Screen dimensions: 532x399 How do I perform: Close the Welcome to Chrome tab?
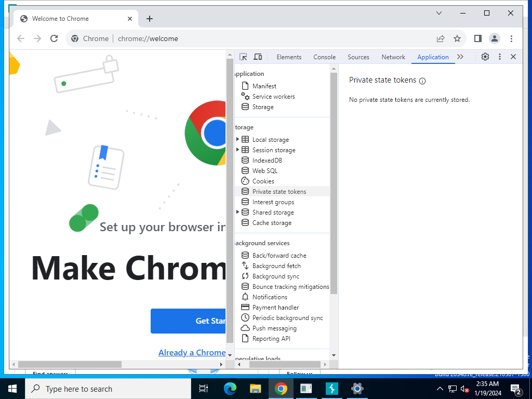(129, 19)
